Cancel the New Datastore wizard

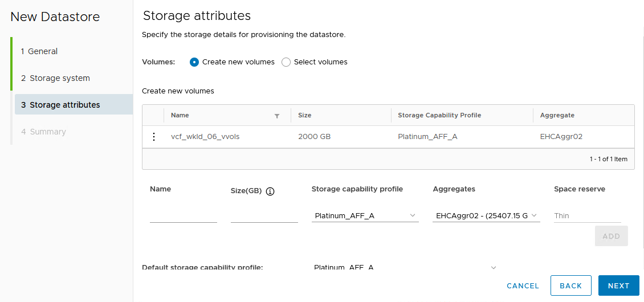523,286
